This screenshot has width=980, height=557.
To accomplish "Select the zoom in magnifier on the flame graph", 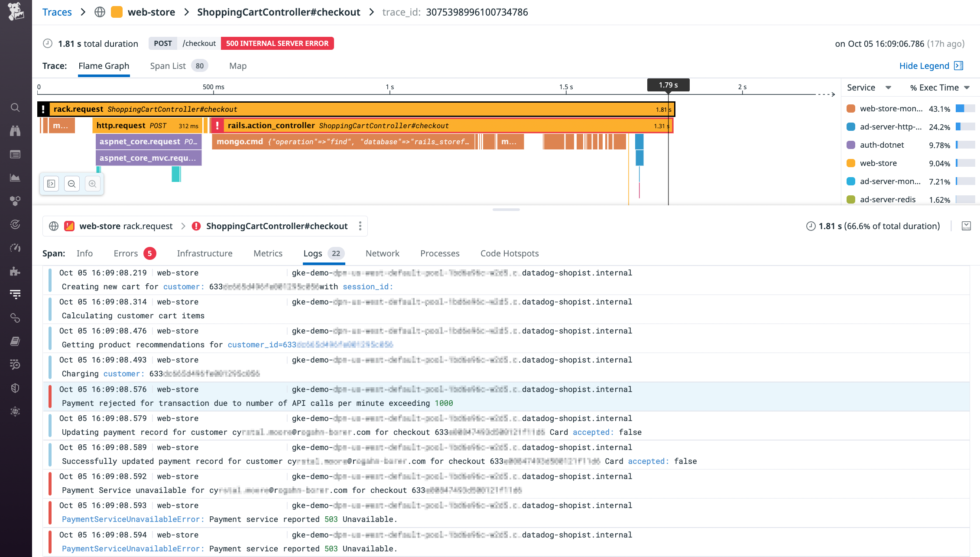I will [92, 184].
